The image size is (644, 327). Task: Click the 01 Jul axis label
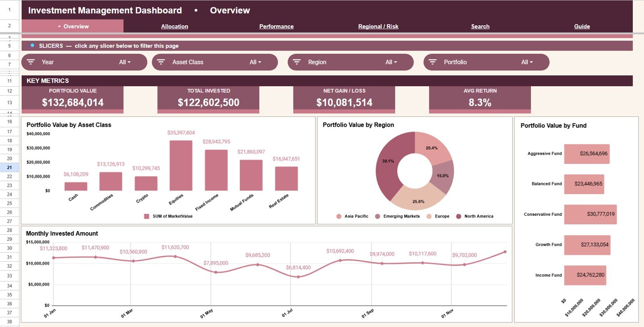point(287,313)
